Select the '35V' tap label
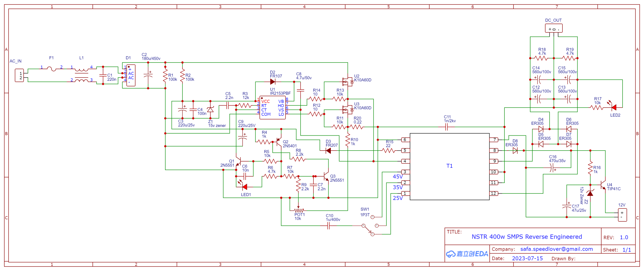 tap(398, 187)
